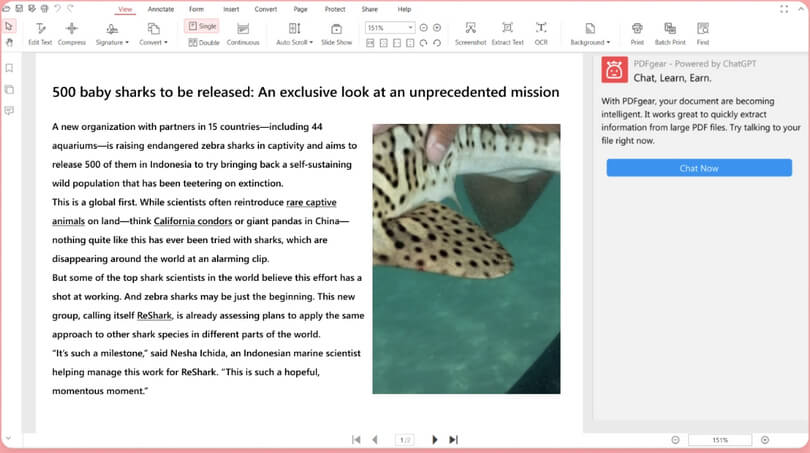810x453 pixels.
Task: Click the zoom out circle in the toolbar
Action: click(424, 27)
